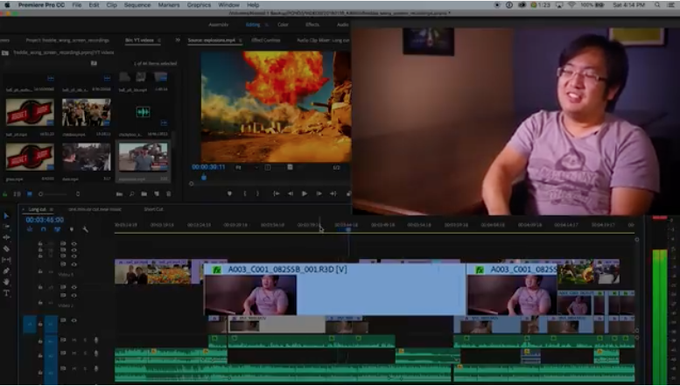680x386 pixels.
Task: Open Short Cut sequence tab
Action: click(154, 209)
